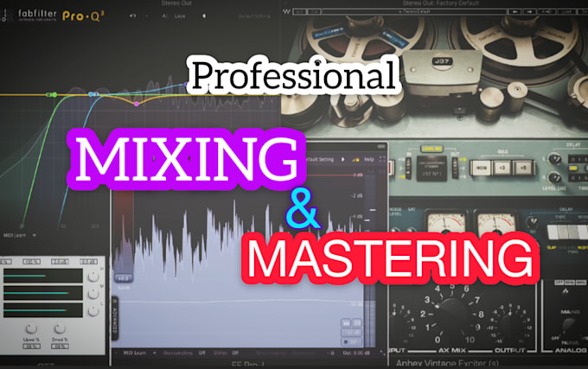Select the pink EQ band node
The width and height of the screenshot is (588, 369).
[137, 104]
